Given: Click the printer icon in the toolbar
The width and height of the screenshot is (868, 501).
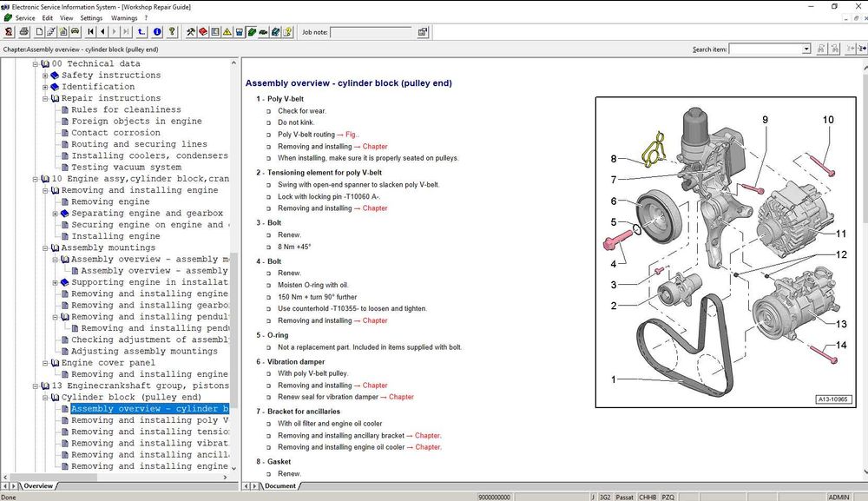Looking at the screenshot, I should [23, 32].
